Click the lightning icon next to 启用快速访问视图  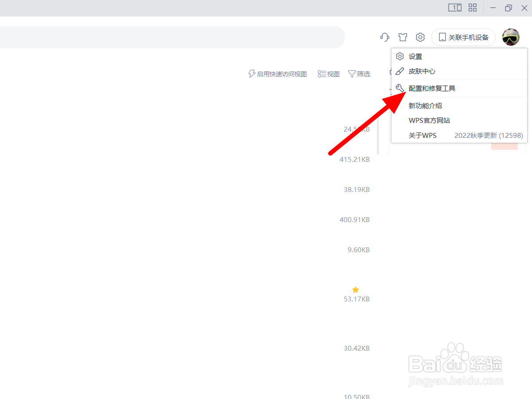(251, 74)
